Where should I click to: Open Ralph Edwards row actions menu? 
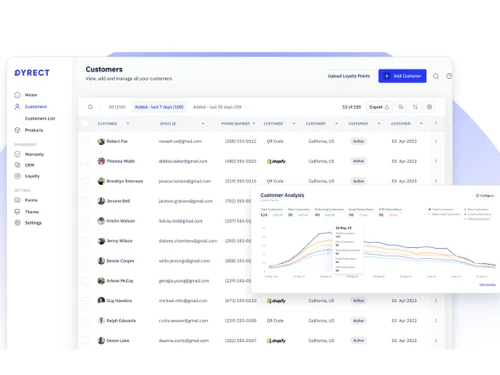(x=436, y=321)
